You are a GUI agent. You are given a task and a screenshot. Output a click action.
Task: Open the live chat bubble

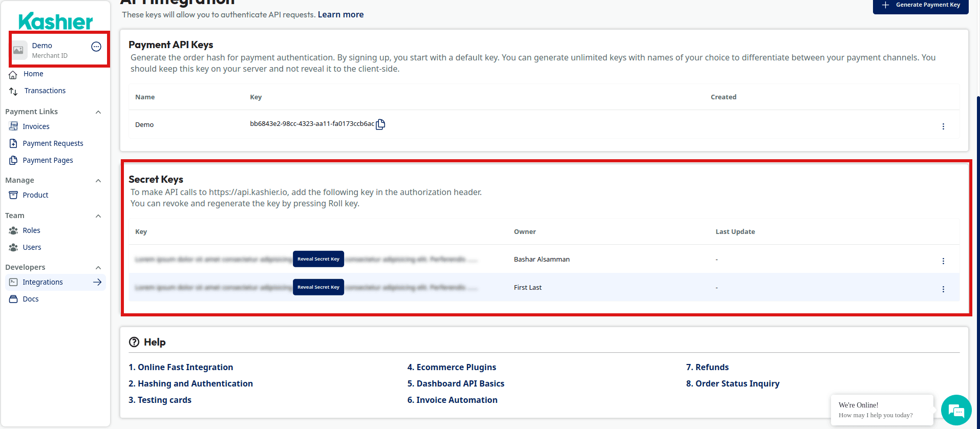click(x=956, y=410)
